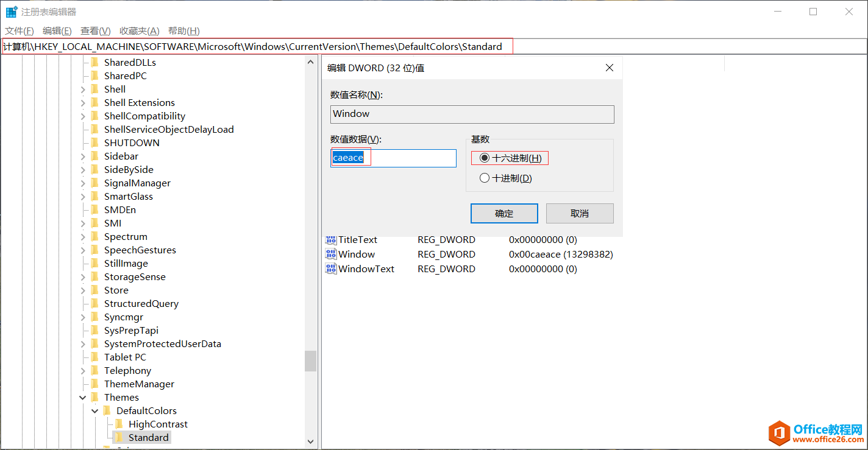868x450 pixels.
Task: Click the tree scrollbar down arrow
Action: pos(311,441)
